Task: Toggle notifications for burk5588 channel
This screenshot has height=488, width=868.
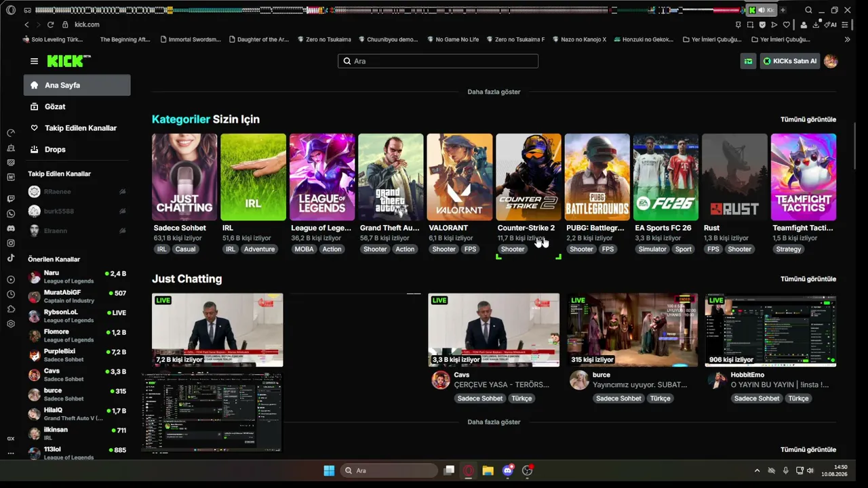Action: [122, 211]
